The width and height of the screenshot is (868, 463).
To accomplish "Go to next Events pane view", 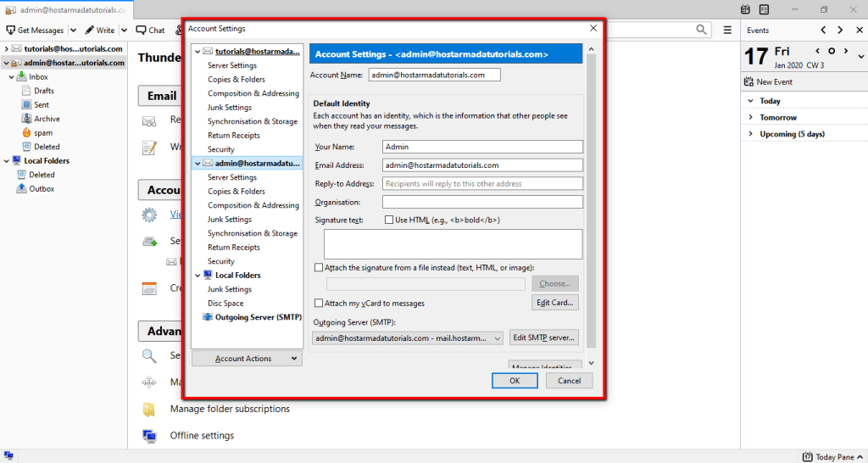I will click(x=840, y=30).
